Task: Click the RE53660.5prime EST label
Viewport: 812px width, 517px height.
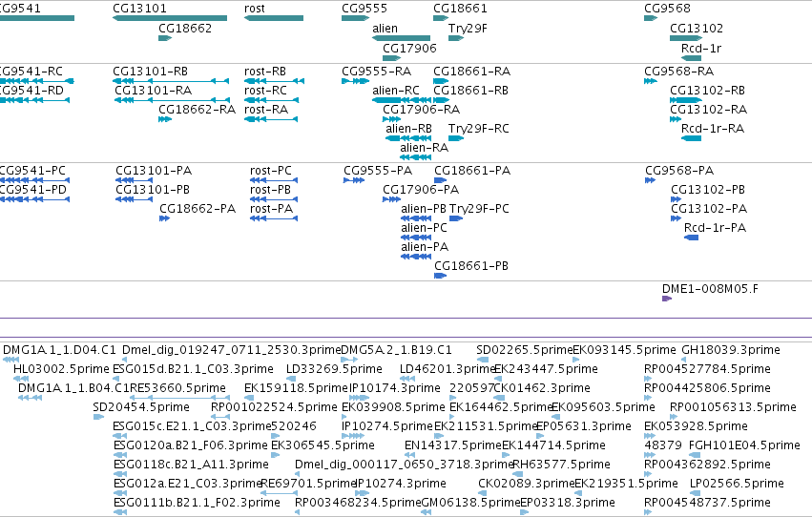Action: point(177,388)
